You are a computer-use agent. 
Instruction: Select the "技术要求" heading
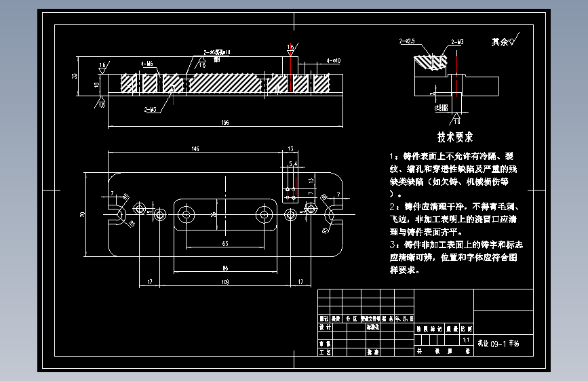(x=455, y=137)
